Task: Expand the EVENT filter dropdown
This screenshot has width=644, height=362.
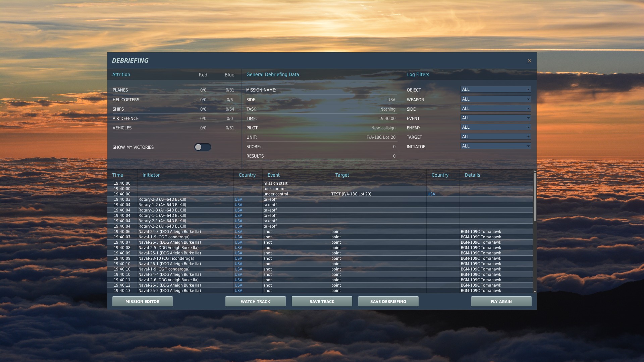Action: pos(495,118)
